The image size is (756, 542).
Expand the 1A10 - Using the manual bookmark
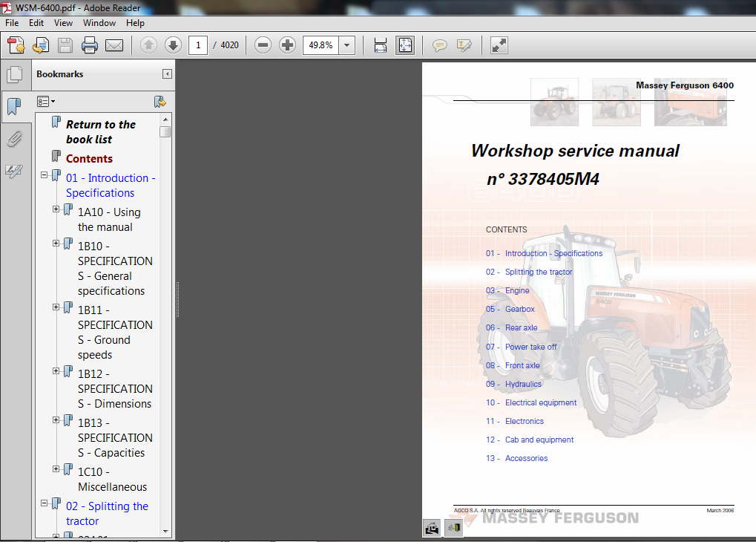coord(56,209)
